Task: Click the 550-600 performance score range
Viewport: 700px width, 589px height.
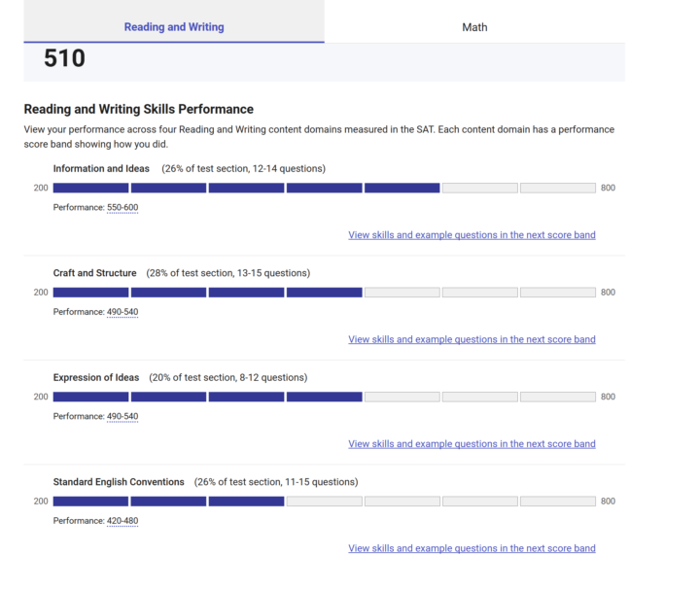Action: [x=122, y=207]
